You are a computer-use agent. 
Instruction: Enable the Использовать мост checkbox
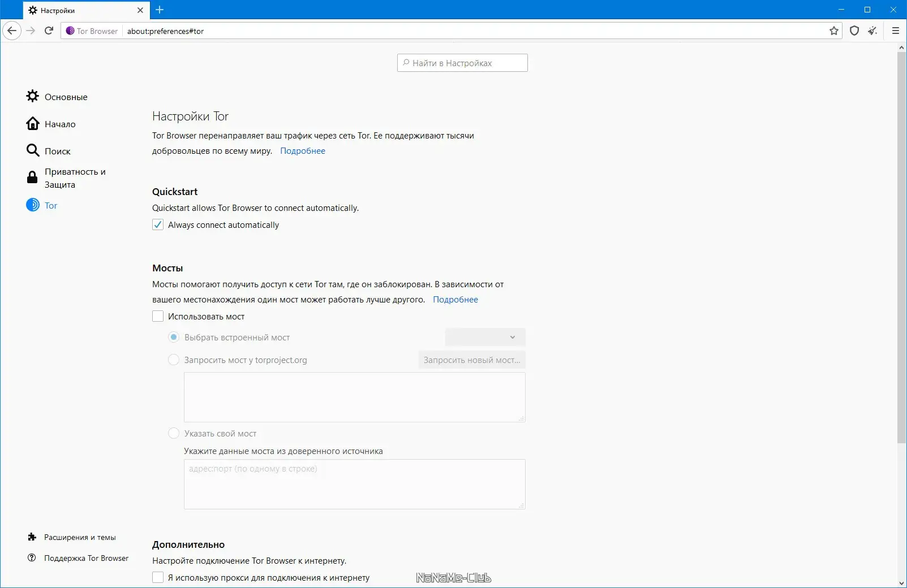tap(158, 316)
